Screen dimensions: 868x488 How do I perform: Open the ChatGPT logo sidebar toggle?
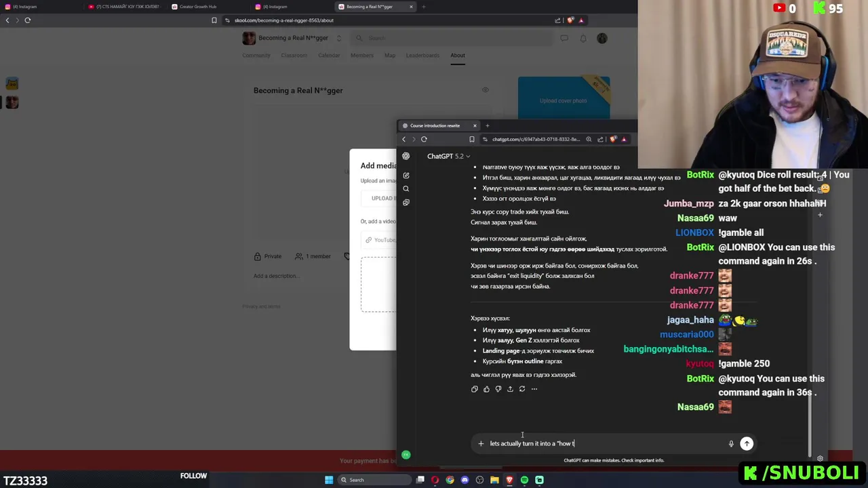coord(406,156)
